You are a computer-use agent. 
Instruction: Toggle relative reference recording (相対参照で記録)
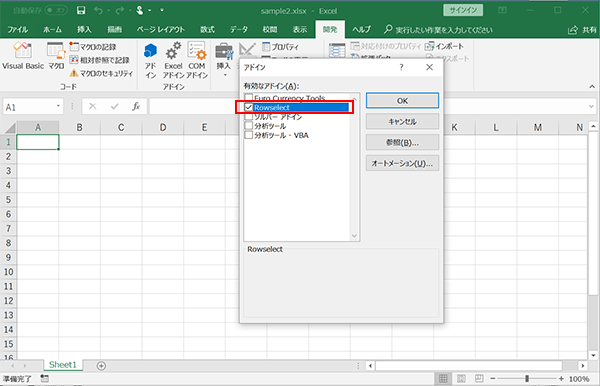99,60
